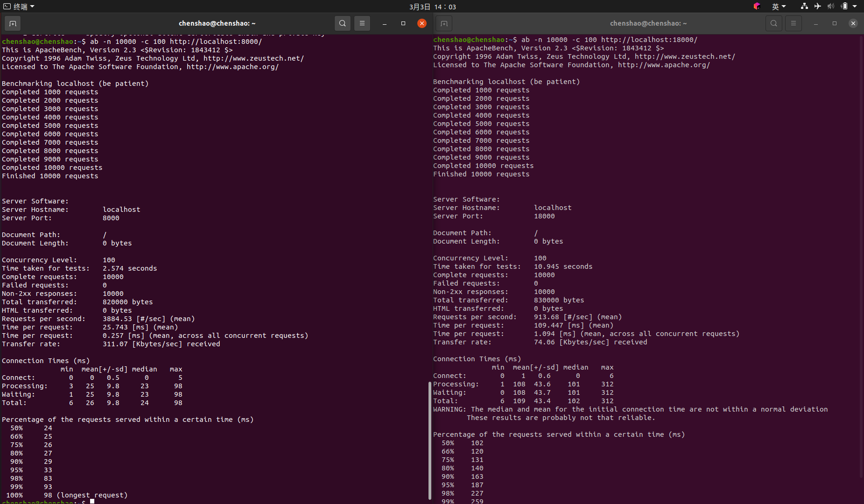Viewport: 864px width, 504px height.
Task: Click 913.68 requests per second value
Action: (547, 317)
